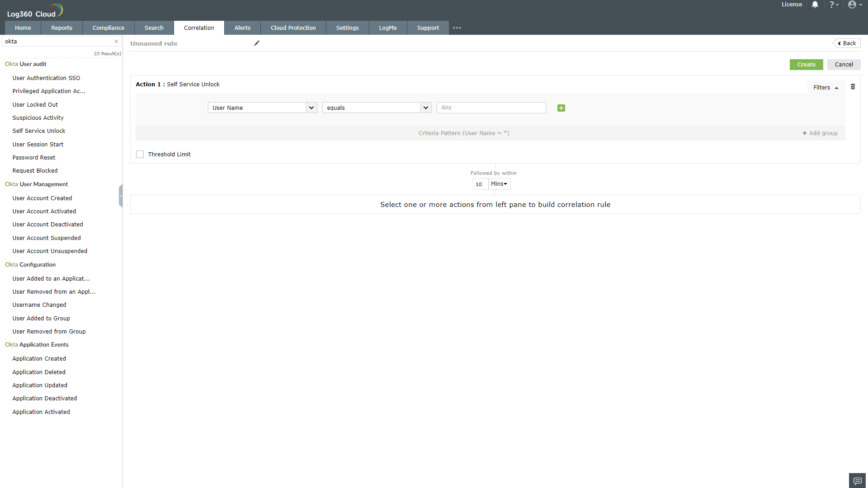Collapse the left pane using handle

click(x=121, y=196)
